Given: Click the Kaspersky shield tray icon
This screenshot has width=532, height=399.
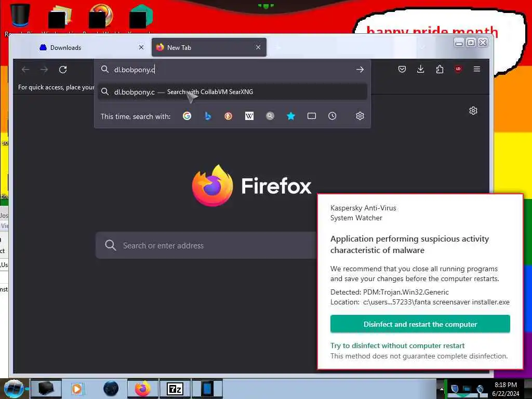Looking at the screenshot, I should 455,389.
